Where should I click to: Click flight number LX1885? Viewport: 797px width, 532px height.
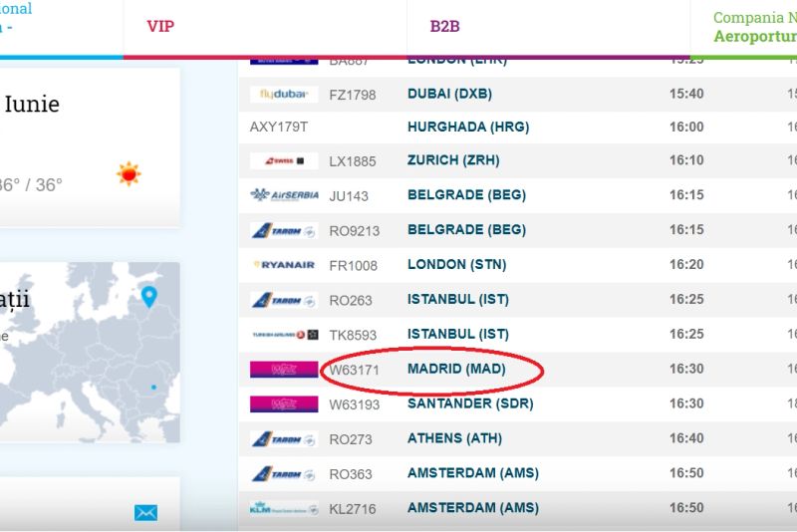click(352, 160)
